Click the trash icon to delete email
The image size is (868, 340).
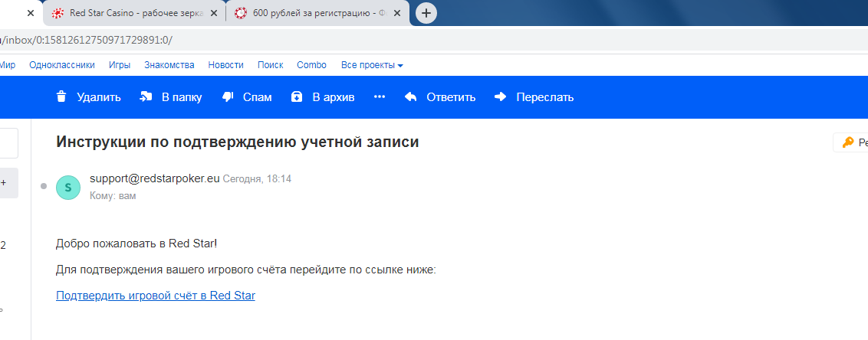coord(61,97)
